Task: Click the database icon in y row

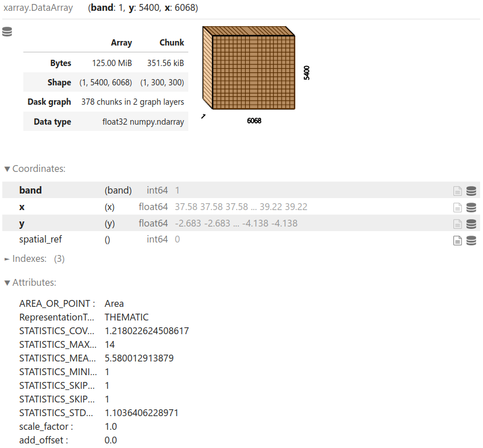Action: [471, 224]
